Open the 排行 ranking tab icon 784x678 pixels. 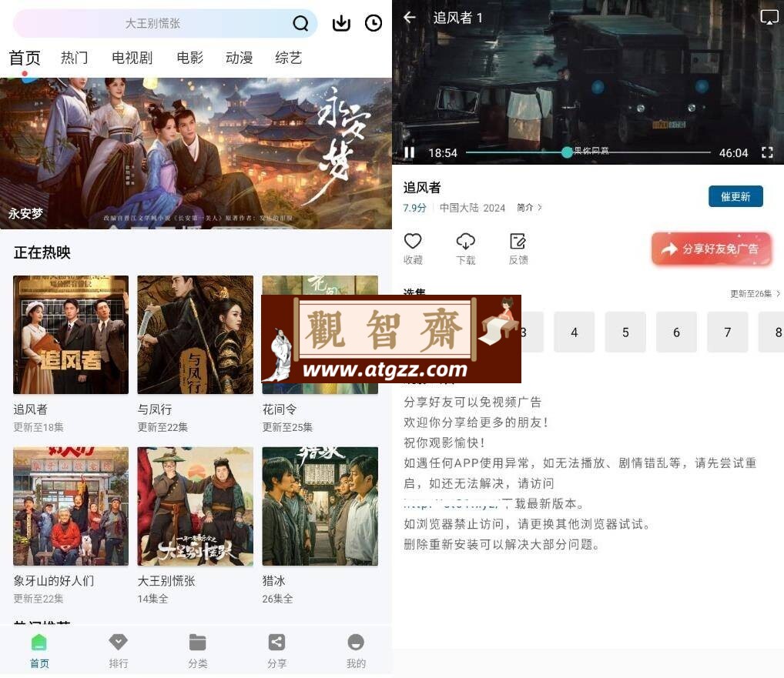(x=119, y=642)
